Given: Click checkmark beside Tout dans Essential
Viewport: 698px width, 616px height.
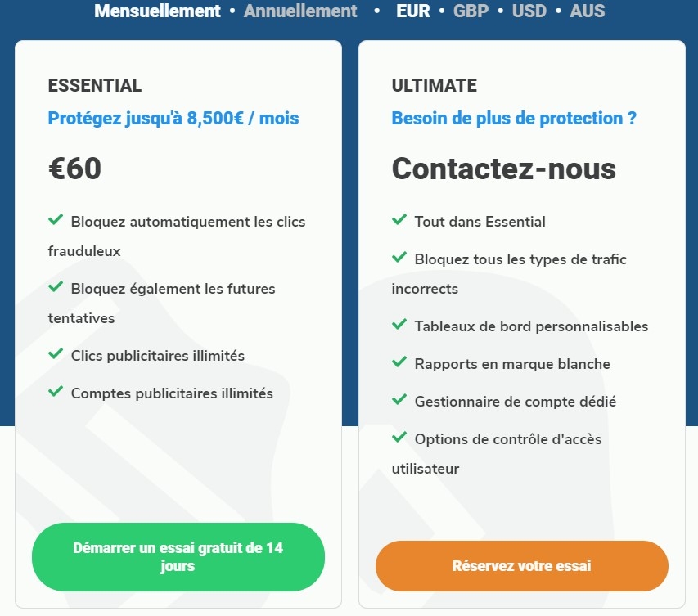Looking at the screenshot, I should [x=399, y=220].
